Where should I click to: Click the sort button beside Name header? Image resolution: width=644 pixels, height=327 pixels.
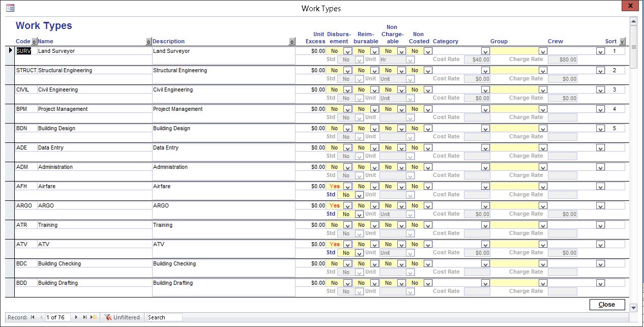149,42
